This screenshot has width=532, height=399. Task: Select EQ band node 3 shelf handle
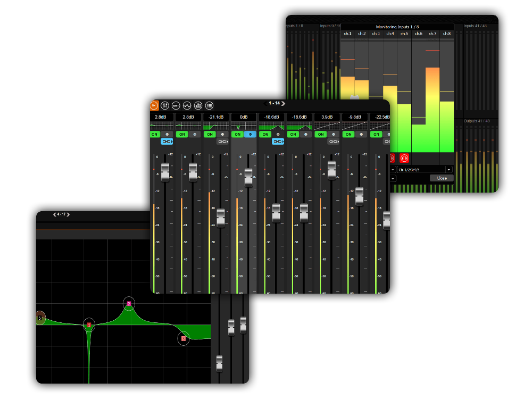click(x=184, y=338)
